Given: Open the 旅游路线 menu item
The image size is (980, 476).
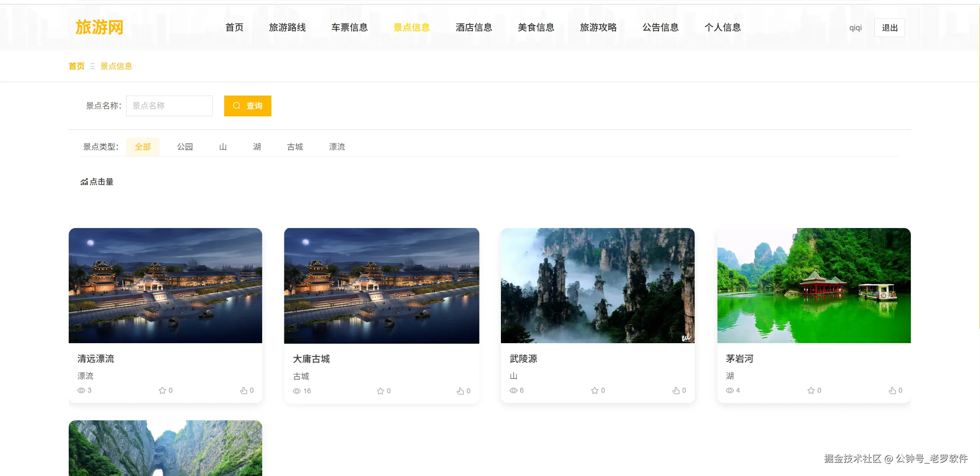Looking at the screenshot, I should 287,27.
